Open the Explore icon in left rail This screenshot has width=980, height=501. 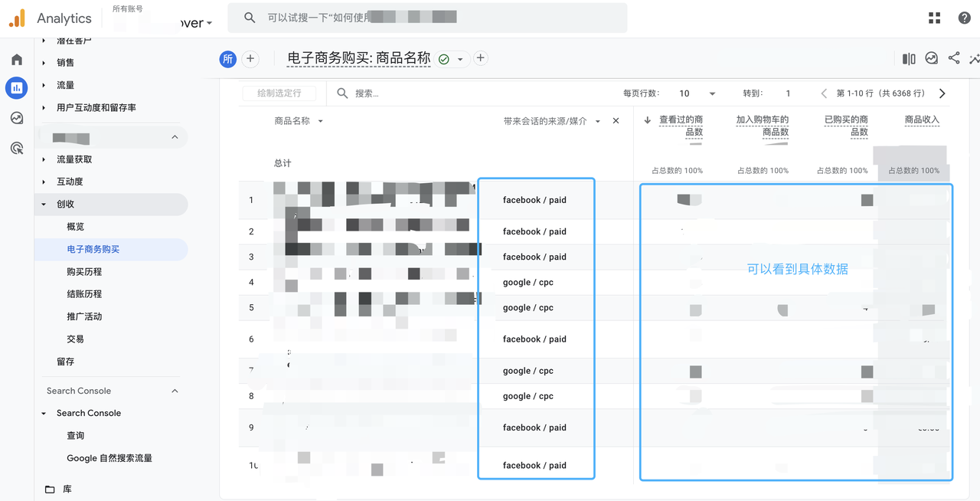[17, 118]
